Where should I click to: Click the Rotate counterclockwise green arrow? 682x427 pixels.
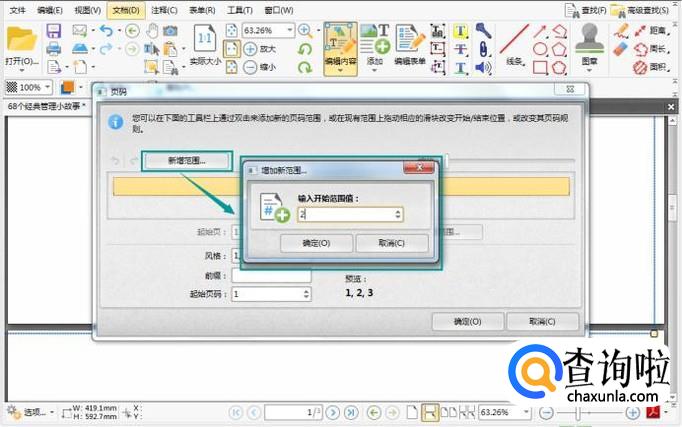[x=305, y=49]
